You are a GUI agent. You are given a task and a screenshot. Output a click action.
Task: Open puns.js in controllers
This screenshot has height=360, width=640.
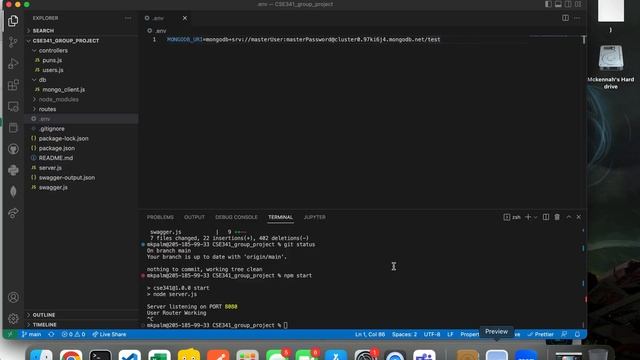coord(81,60)
